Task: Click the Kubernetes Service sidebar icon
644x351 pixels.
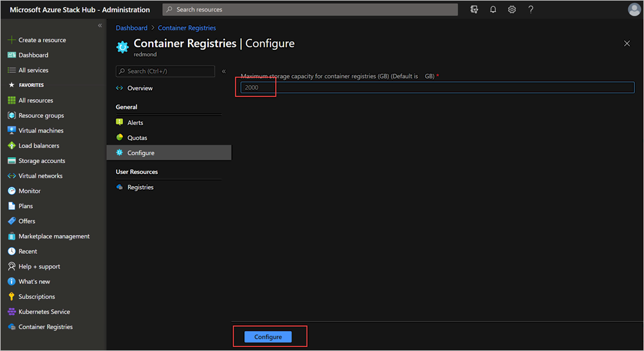Action: pos(12,312)
